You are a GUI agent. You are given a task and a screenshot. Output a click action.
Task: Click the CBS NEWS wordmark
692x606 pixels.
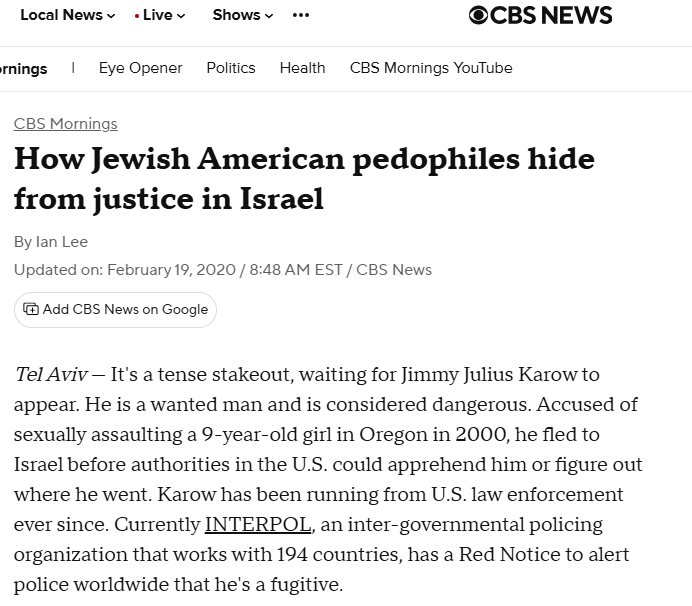coord(552,15)
